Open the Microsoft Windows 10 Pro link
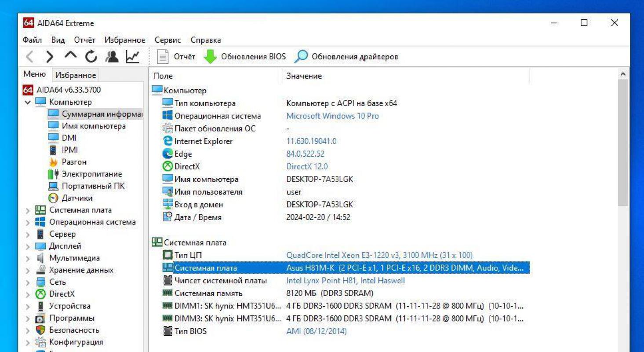This screenshot has height=352, width=644. 332,116
